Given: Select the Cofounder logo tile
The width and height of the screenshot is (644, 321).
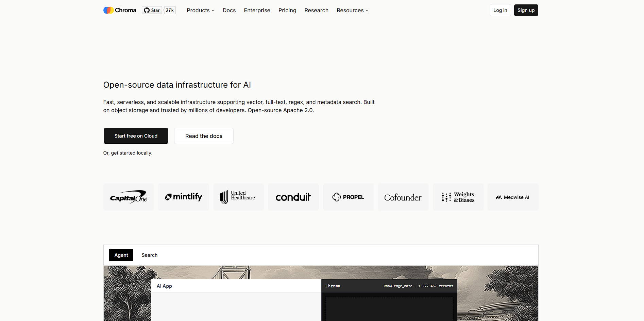Looking at the screenshot, I should point(403,197).
